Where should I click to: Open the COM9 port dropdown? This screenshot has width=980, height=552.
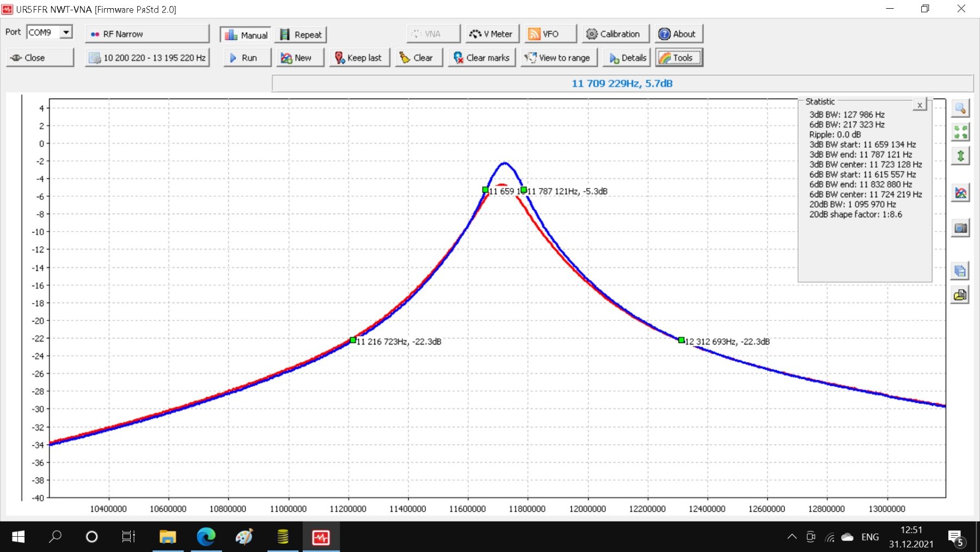tap(66, 32)
